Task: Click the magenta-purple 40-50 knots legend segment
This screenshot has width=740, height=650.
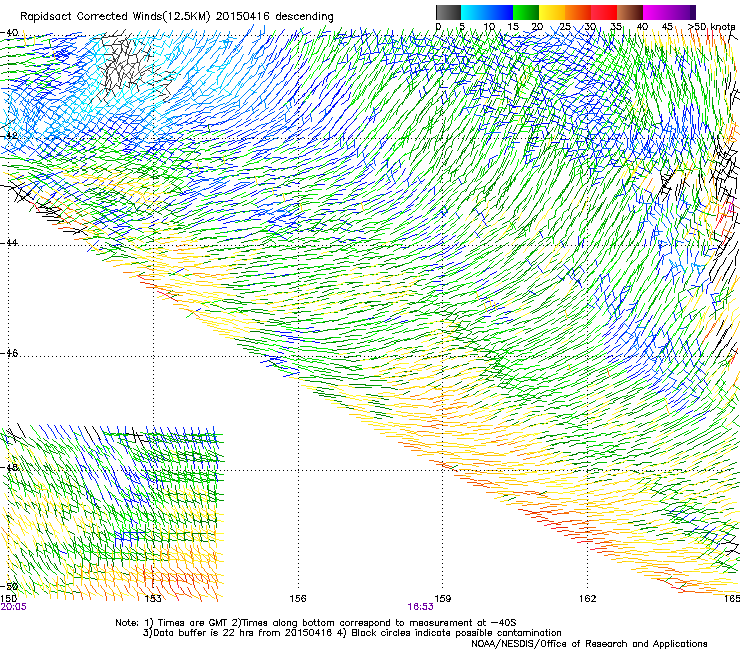Action: pos(669,12)
